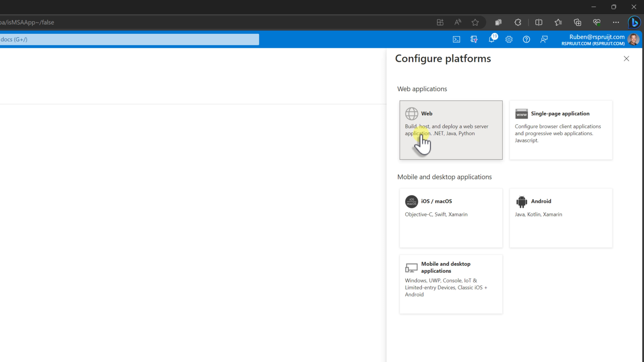This screenshot has width=644, height=362.
Task: Click the Bing Copilot sidebar icon
Action: (634, 23)
